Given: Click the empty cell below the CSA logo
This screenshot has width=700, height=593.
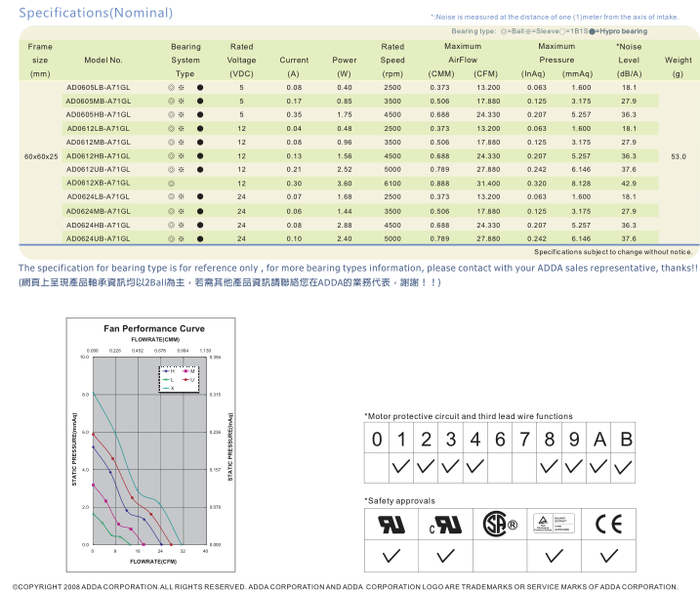Looking at the screenshot, I should (500, 556).
